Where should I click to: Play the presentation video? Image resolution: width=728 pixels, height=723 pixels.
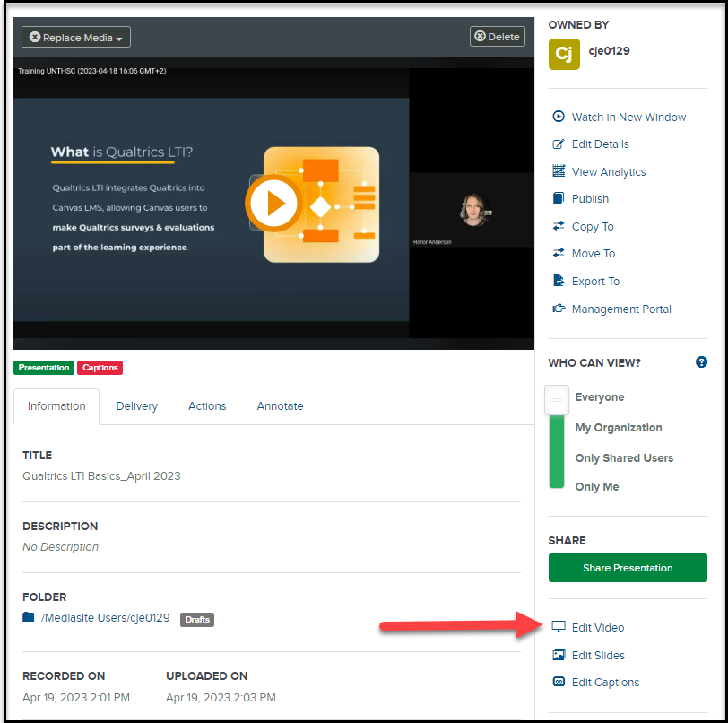pos(274,203)
